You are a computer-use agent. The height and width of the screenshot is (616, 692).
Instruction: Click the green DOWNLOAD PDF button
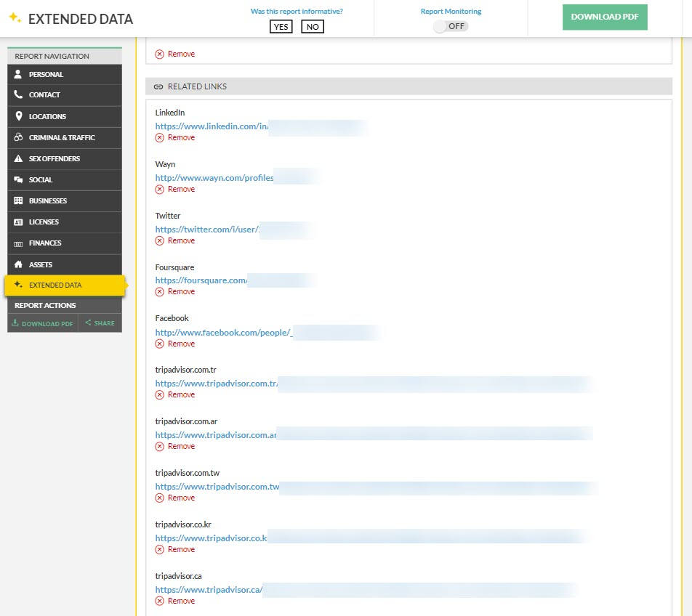point(605,17)
